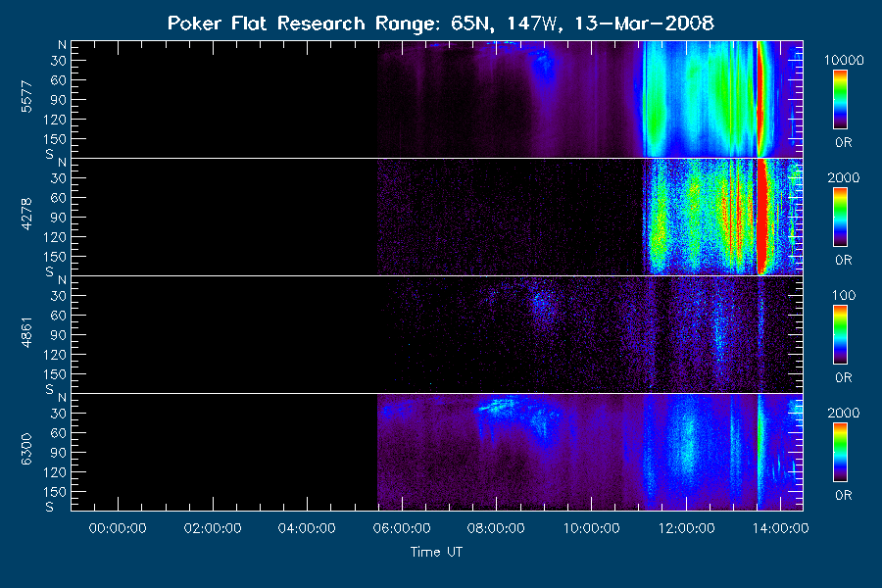Select the 6300 panel axis label

[26, 450]
